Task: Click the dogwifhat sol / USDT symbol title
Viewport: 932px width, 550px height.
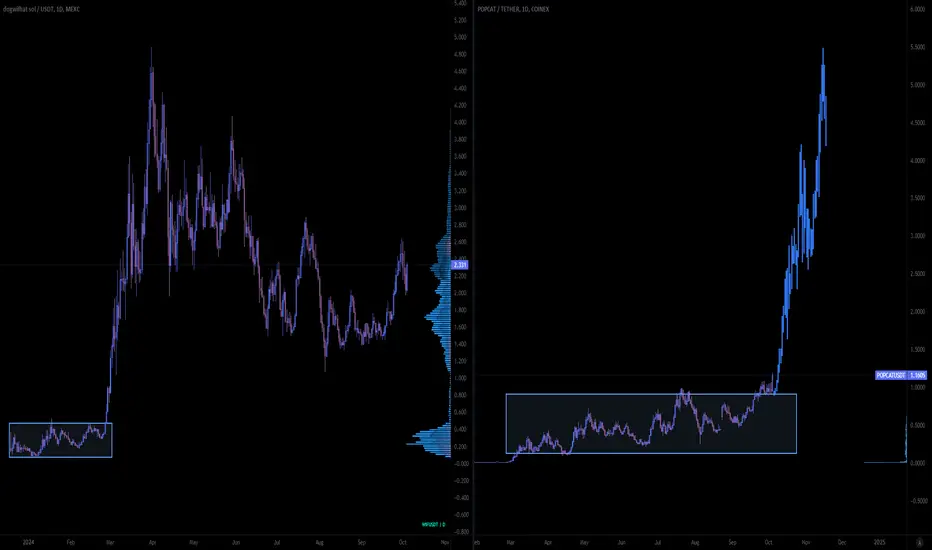Action: click(41, 9)
